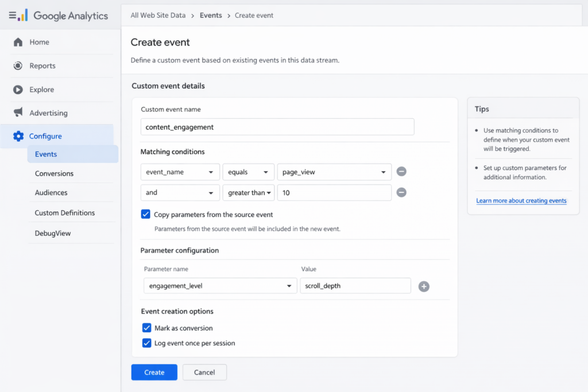Change the equals operator dropdown
The height and width of the screenshot is (392, 588).
[248, 171]
